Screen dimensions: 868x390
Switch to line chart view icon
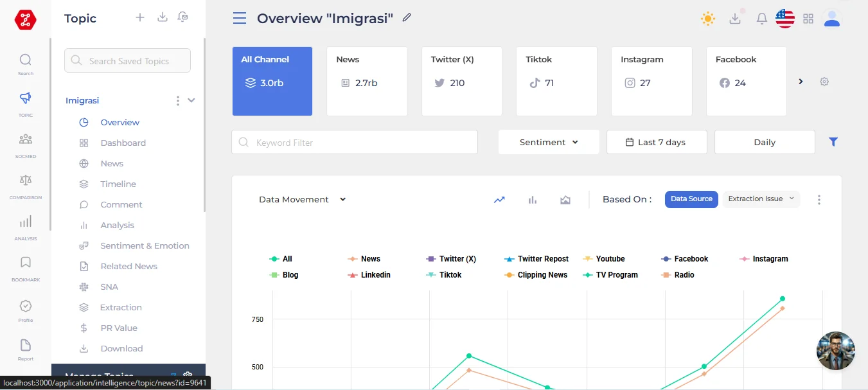(499, 200)
